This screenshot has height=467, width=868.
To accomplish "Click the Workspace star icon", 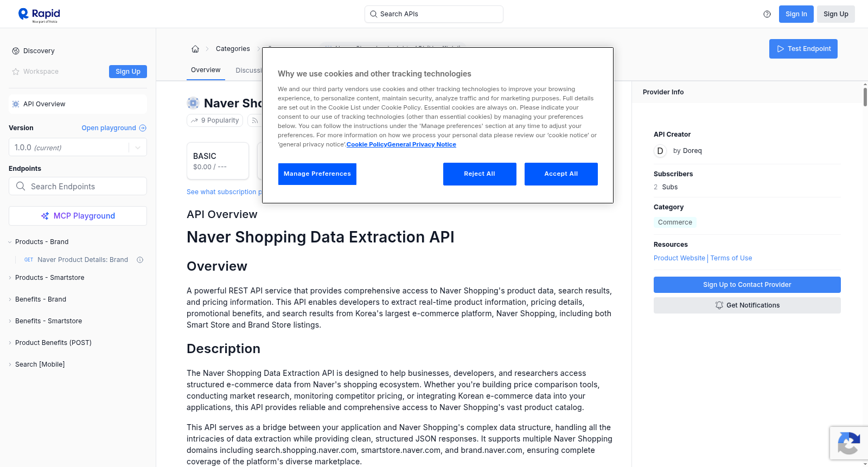I will pyautogui.click(x=16, y=72).
